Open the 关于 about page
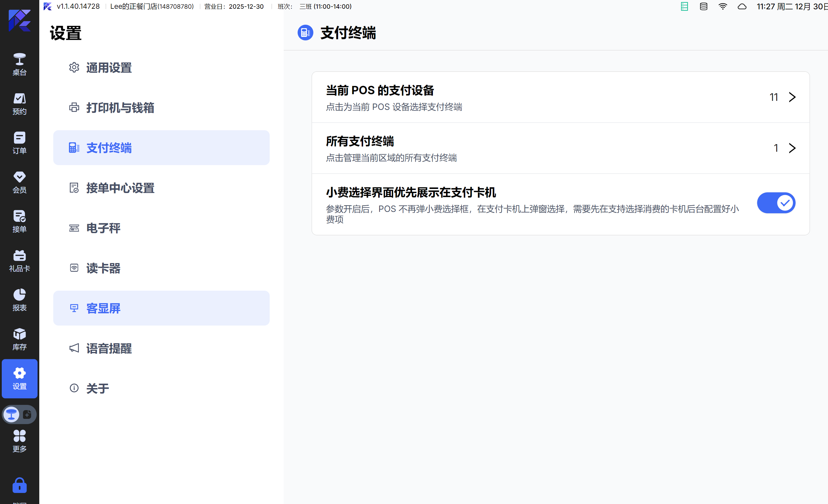 [x=97, y=389]
